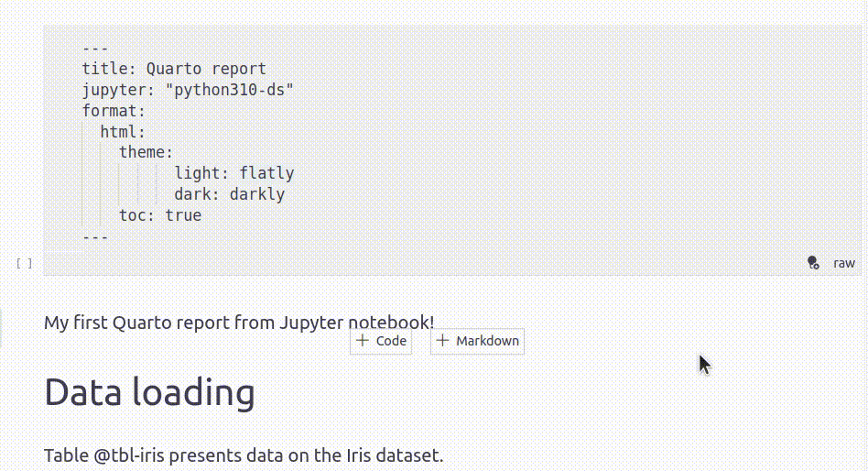Click the format: line in the YAML
Screen dimensions: 868x471
114,111
